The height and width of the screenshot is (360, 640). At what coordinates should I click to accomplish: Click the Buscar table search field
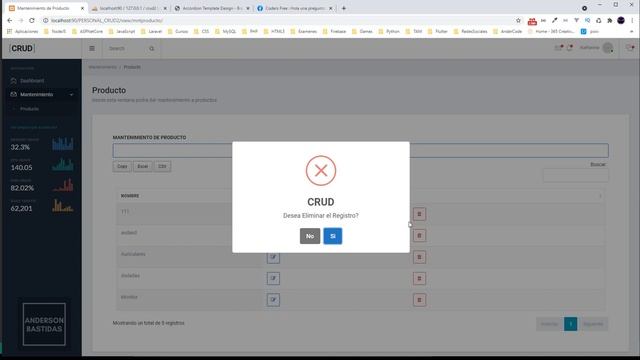pos(576,175)
